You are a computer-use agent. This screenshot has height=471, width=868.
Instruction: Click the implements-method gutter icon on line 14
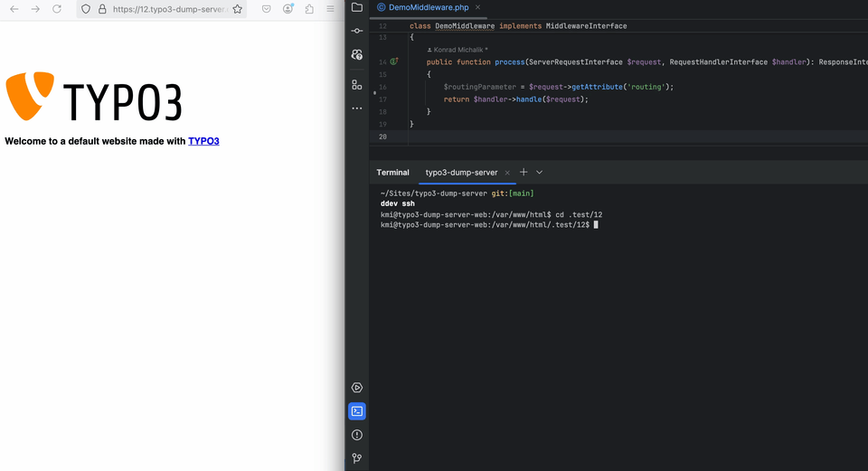click(x=394, y=62)
